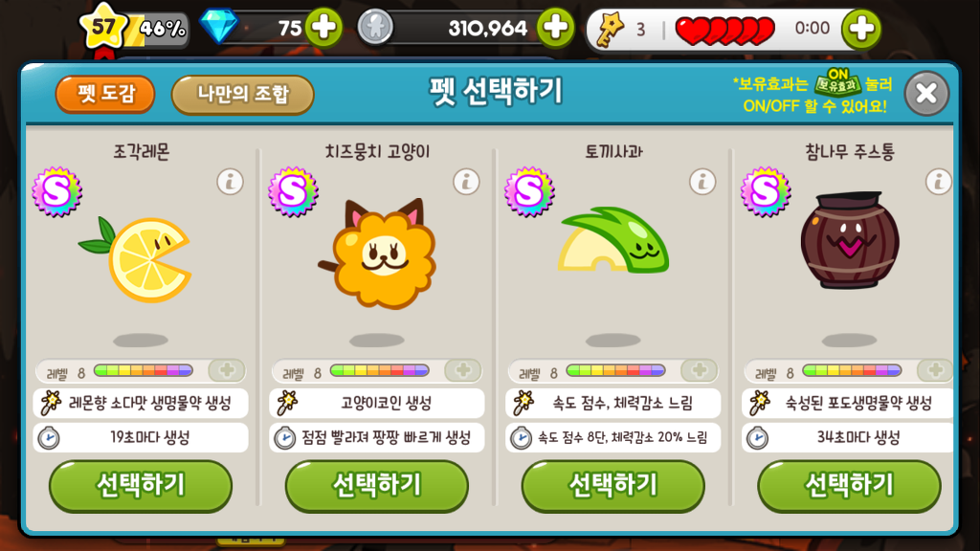Image resolution: width=980 pixels, height=551 pixels.
Task: Open info for 참나무 주스통 pet
Action: click(938, 182)
